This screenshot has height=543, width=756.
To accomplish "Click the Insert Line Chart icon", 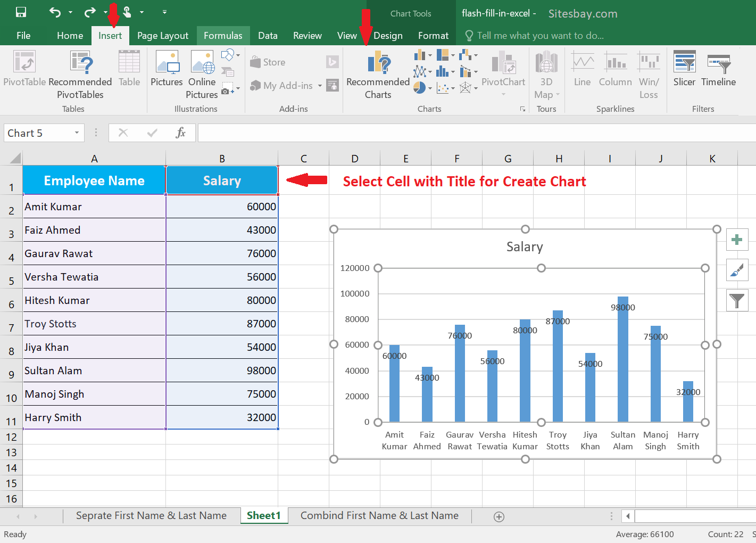I will (420, 71).
